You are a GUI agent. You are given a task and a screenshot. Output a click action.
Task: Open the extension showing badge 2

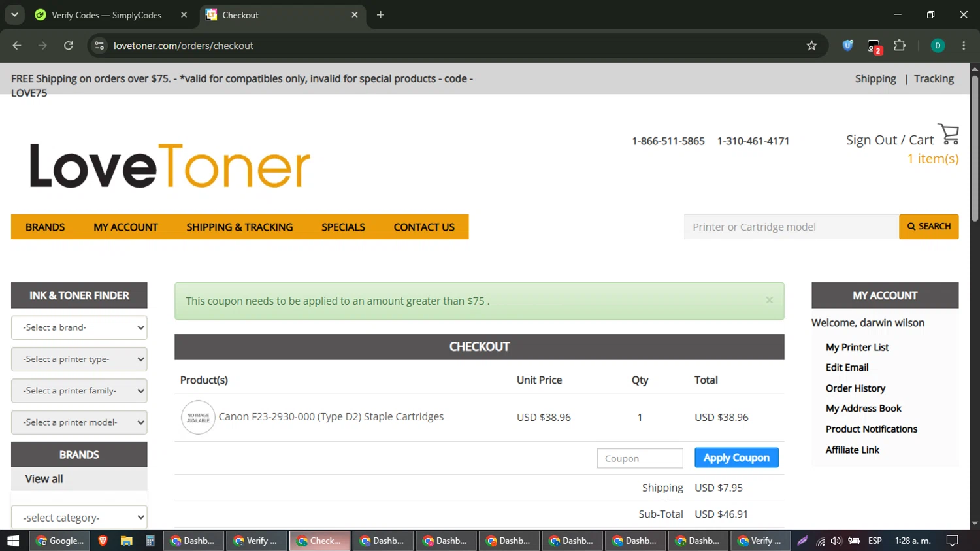(874, 46)
